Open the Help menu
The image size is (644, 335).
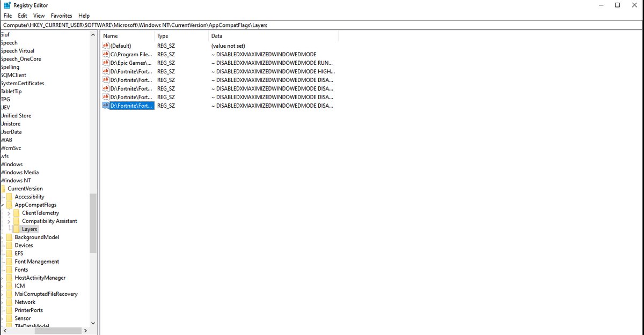point(84,16)
